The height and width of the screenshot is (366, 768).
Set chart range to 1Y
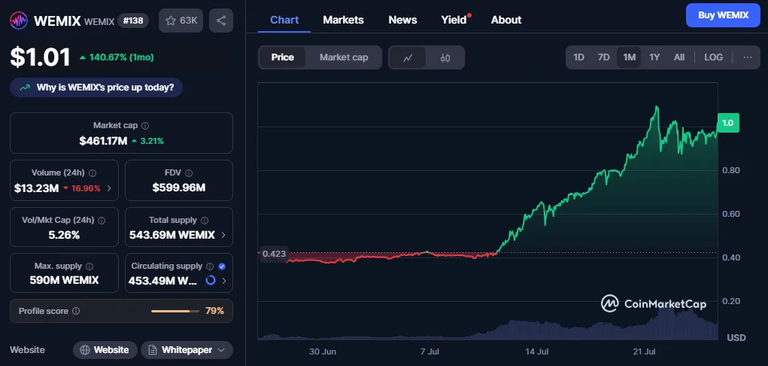pyautogui.click(x=654, y=57)
